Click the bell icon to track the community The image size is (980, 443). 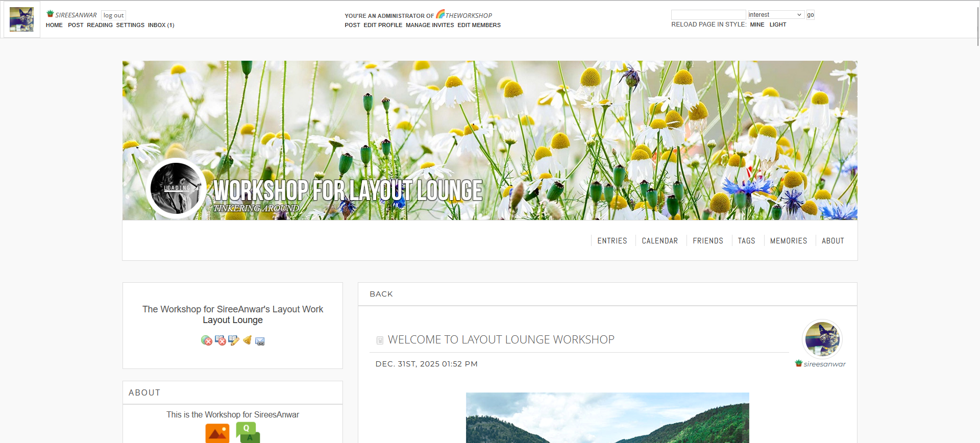click(247, 340)
